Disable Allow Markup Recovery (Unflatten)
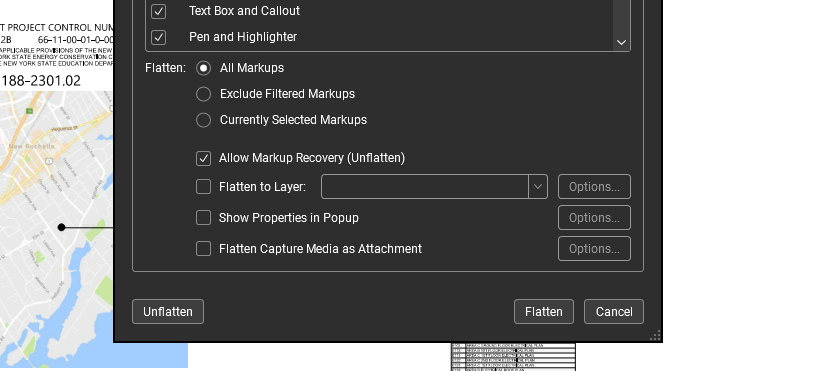The height and width of the screenshot is (371, 821). pos(203,159)
